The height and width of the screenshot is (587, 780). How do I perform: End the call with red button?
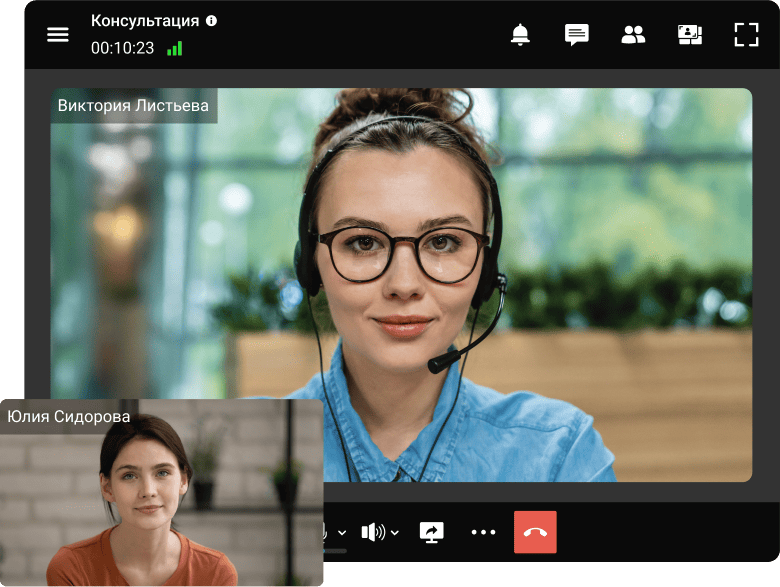click(x=535, y=532)
